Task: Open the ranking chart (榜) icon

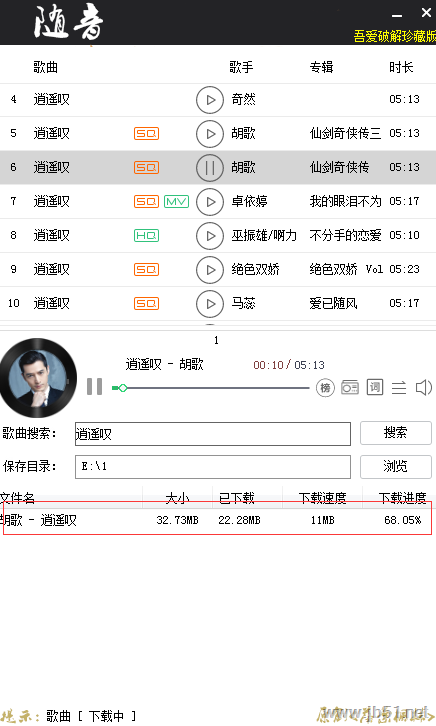Action: tap(325, 388)
